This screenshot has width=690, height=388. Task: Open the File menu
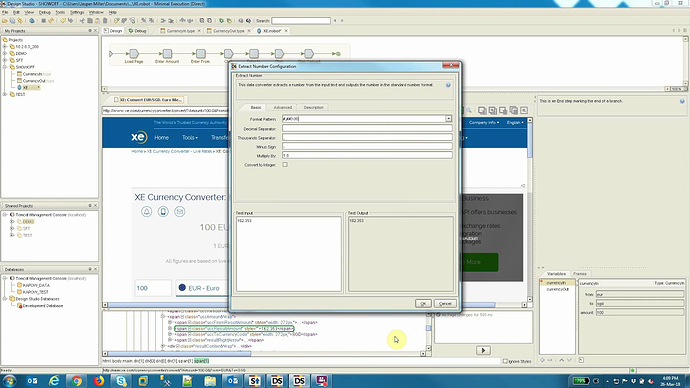[x=5, y=12]
